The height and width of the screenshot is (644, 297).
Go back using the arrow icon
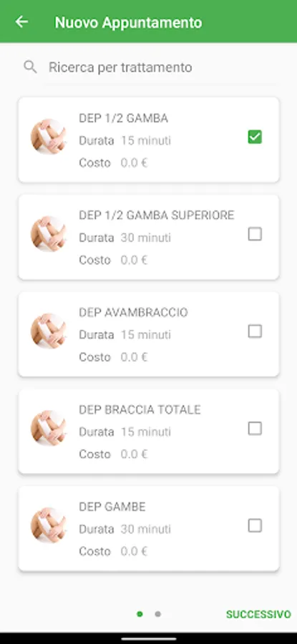coord(21,21)
